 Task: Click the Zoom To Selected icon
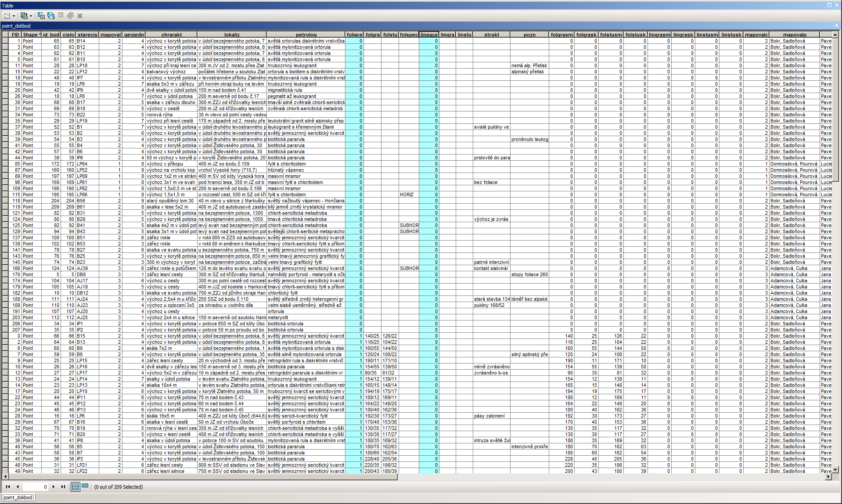coord(70,16)
